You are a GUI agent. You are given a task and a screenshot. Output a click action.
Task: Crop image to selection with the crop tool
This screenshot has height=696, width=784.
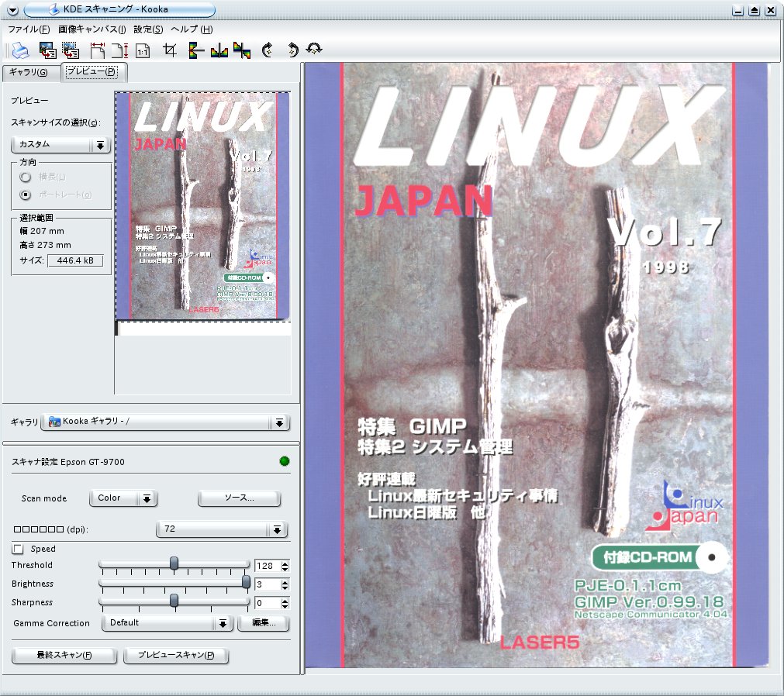(x=170, y=50)
